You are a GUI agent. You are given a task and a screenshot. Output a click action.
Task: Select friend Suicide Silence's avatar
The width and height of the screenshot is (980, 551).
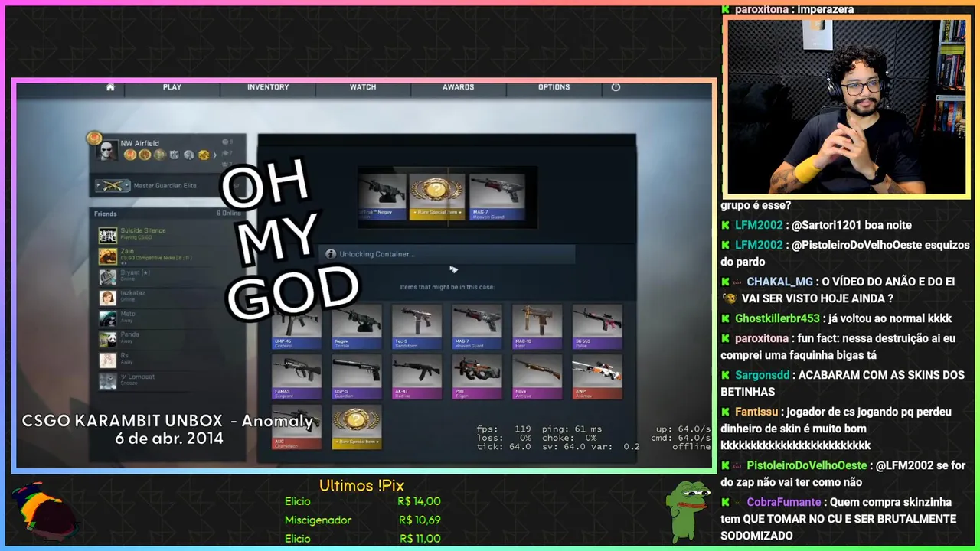point(108,235)
